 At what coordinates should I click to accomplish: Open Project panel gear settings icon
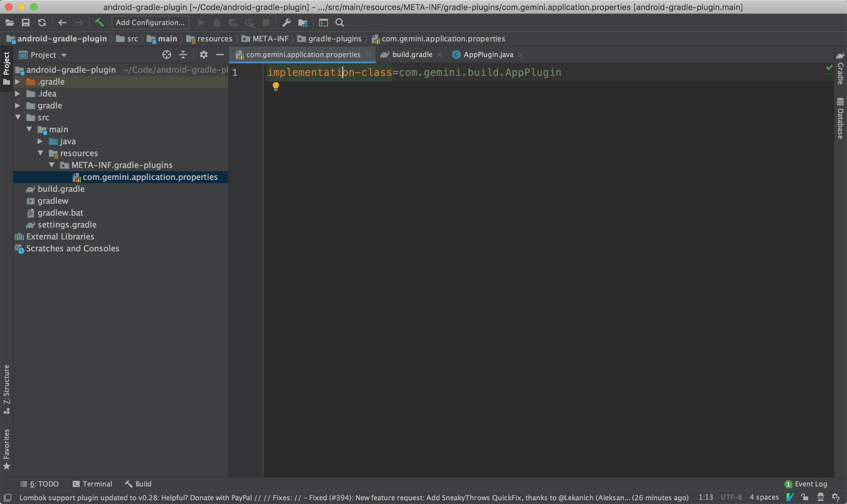click(x=203, y=55)
